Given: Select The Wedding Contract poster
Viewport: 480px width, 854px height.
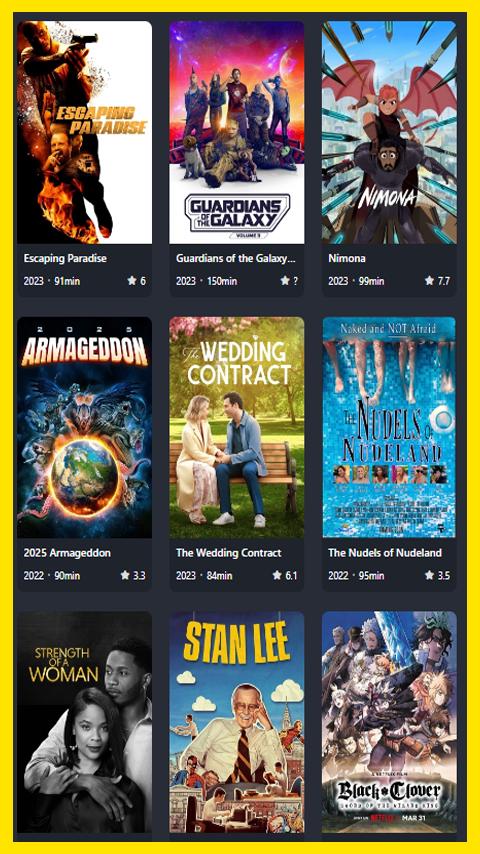Looking at the screenshot, I should (x=236, y=428).
